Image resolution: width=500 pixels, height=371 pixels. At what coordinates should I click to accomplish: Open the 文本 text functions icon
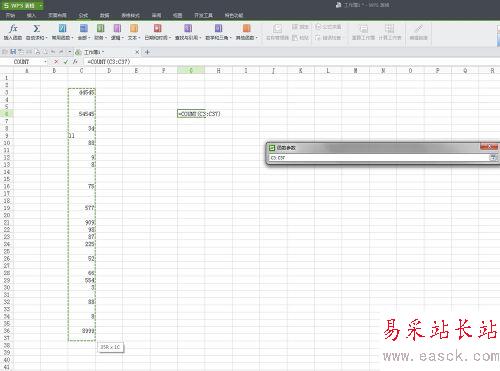pos(134,28)
